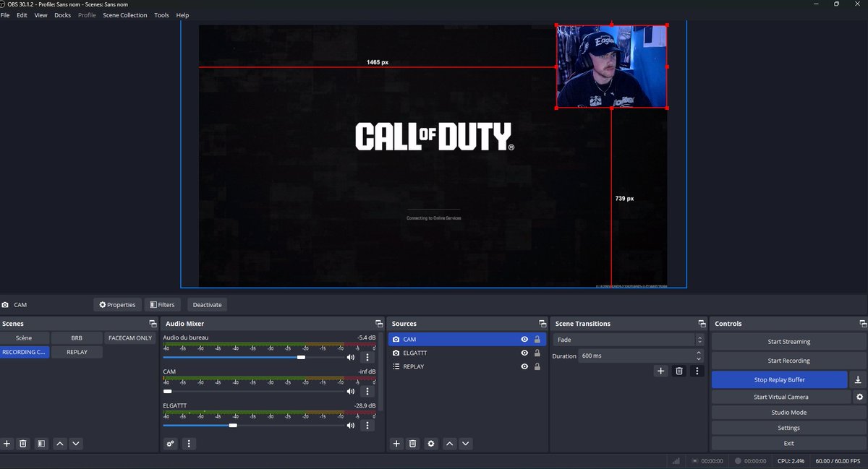Open CAM source Filters button
868x469 pixels.
163,305
